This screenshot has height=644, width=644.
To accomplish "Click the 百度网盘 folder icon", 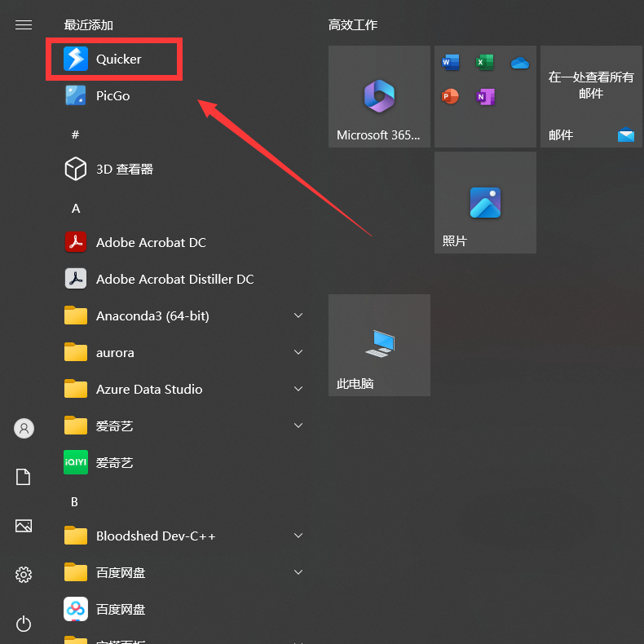I will [x=76, y=572].
